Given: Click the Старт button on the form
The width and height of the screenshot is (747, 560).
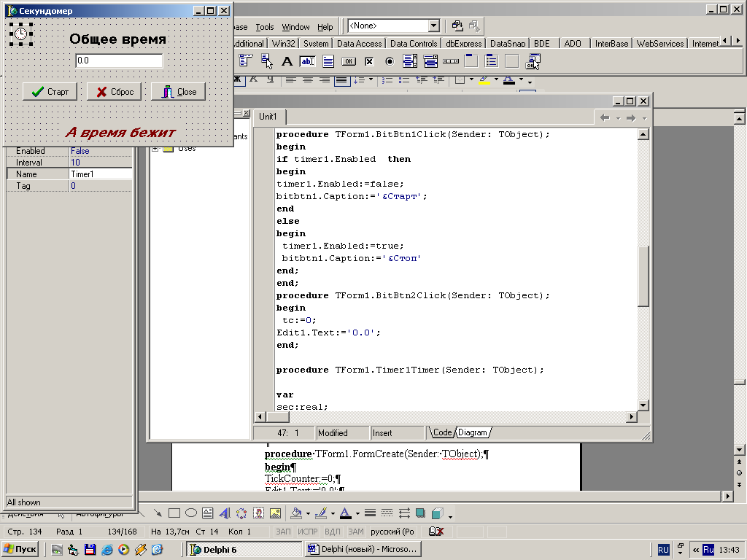Looking at the screenshot, I should click(50, 92).
